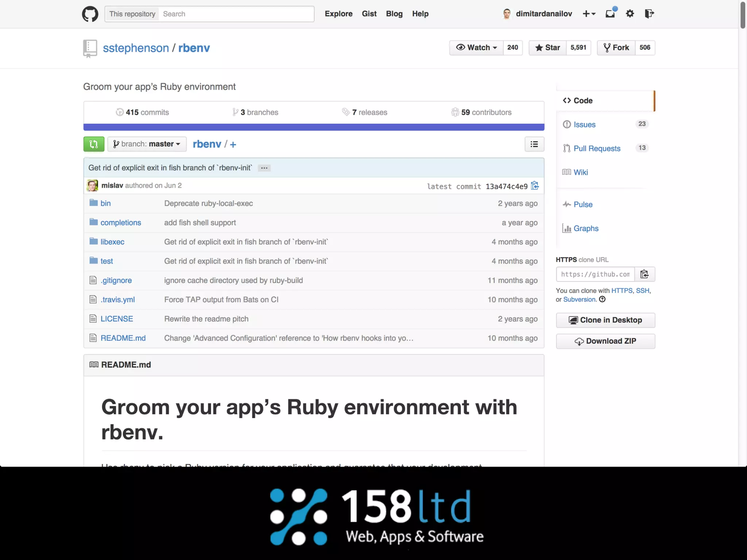The image size is (747, 560).
Task: Switch clone URL to HTTPS link
Action: pos(622,291)
